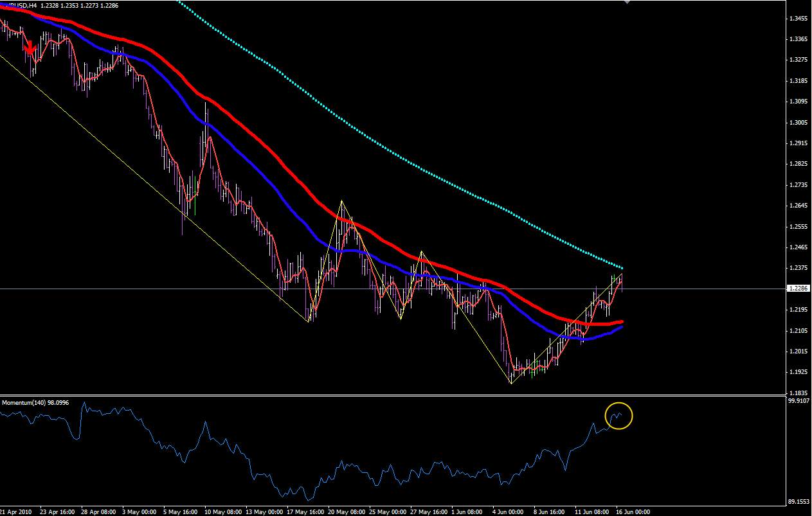Image resolution: width=812 pixels, height=516 pixels.
Task: Click momentum scale value 89.1553
Action: tap(798, 502)
